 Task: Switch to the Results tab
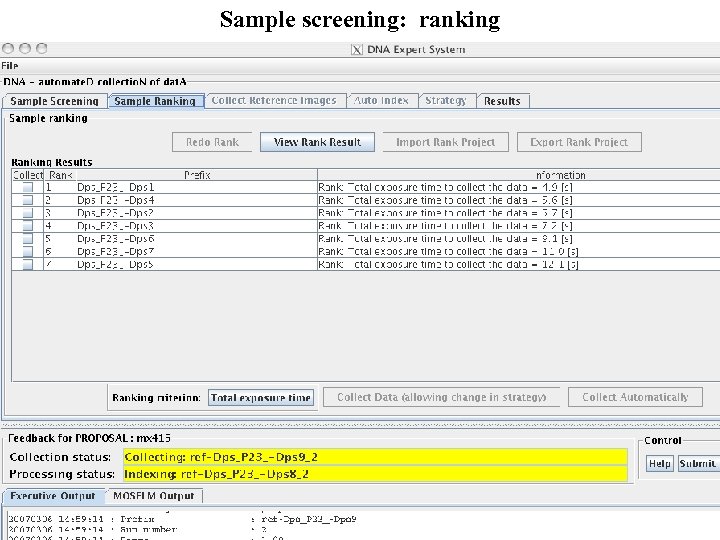point(502,101)
